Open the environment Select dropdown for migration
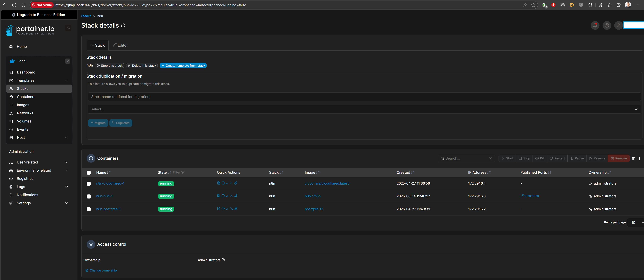Image resolution: width=644 pixels, height=280 pixels. tap(364, 109)
